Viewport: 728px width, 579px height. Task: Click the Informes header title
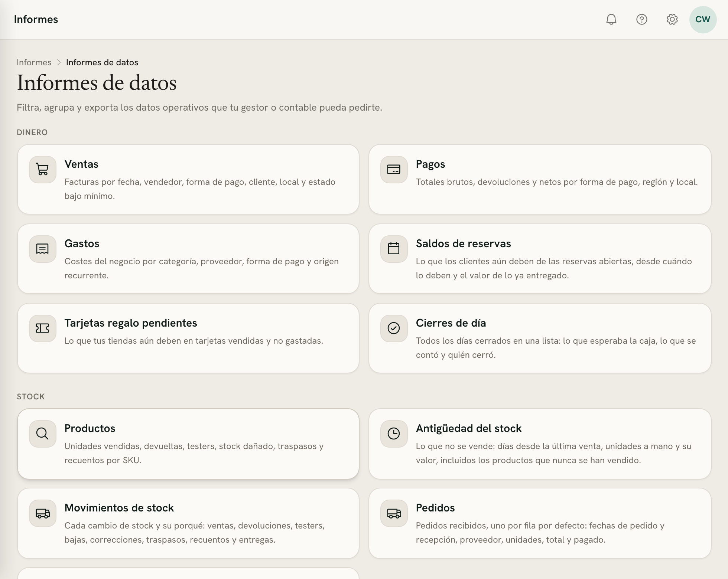click(x=36, y=19)
